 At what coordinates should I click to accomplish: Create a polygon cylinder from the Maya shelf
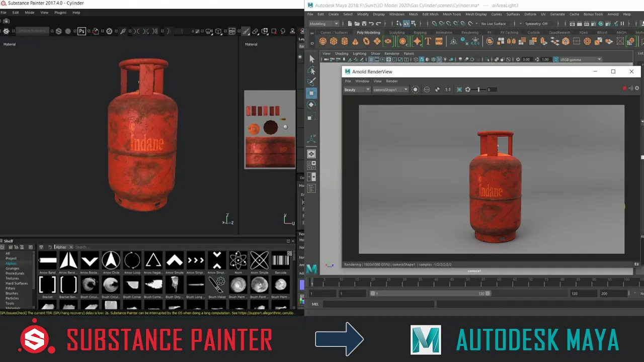pos(345,41)
